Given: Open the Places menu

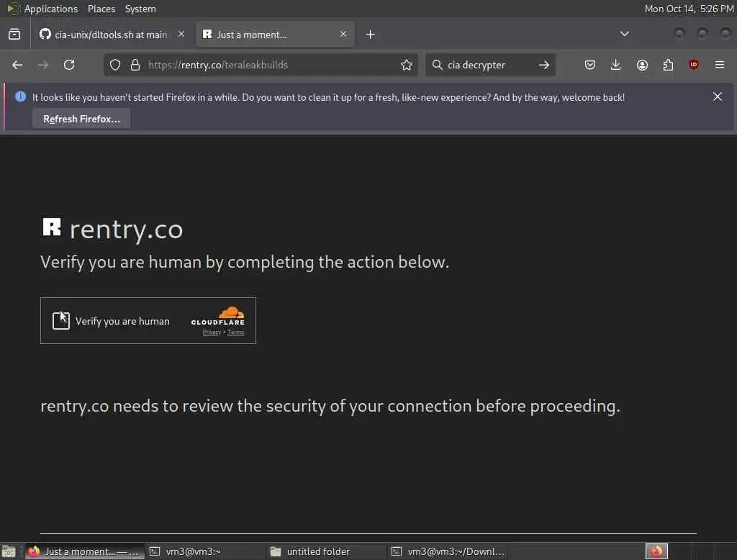Looking at the screenshot, I should pos(101,9).
